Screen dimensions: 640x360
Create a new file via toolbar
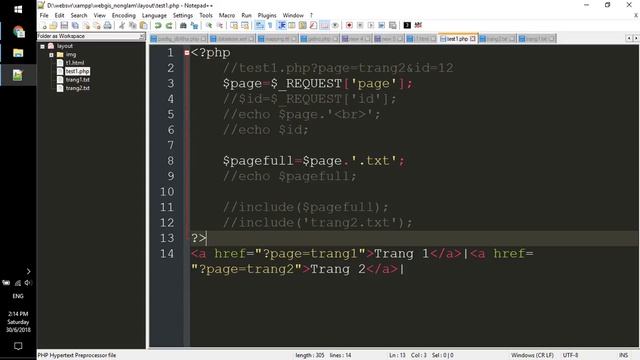click(43, 26)
